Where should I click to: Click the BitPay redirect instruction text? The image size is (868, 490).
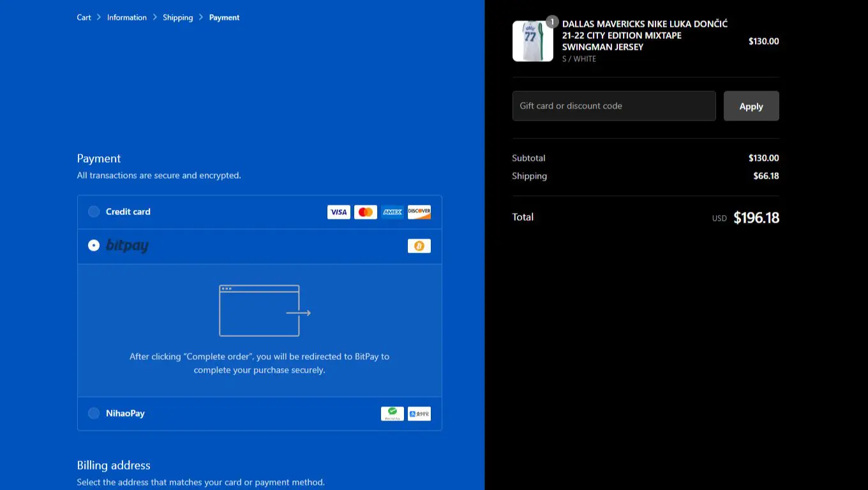(x=260, y=363)
